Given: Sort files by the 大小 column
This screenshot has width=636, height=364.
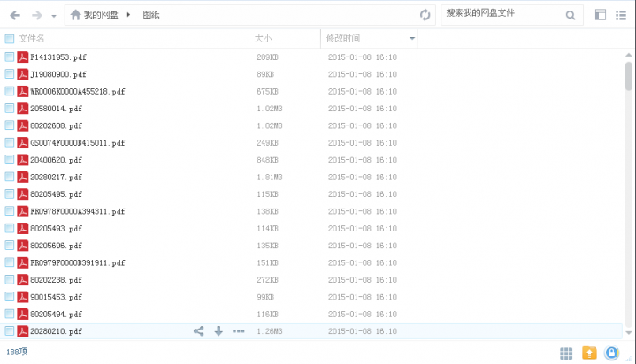Looking at the screenshot, I should tap(264, 39).
